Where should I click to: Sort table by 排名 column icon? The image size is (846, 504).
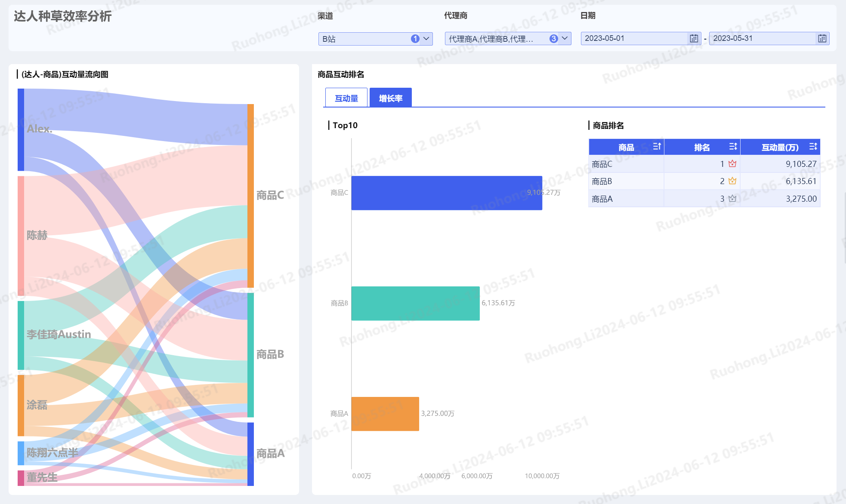(x=733, y=147)
